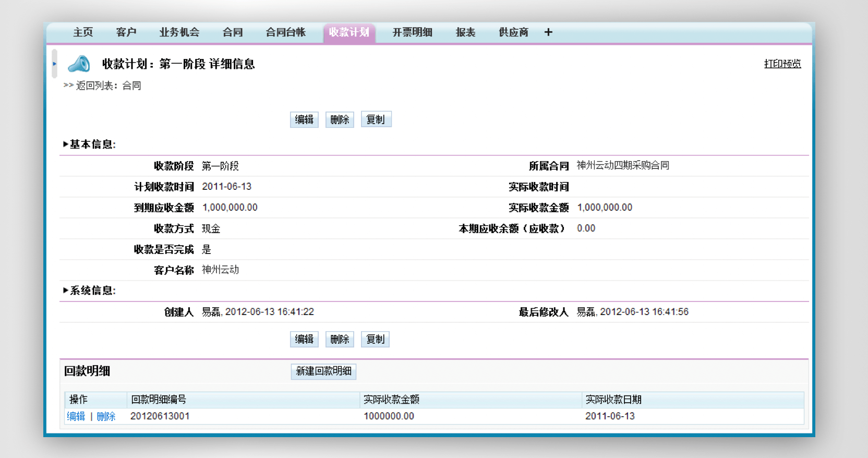Select the 合同台帐 tab
Image resolution: width=868 pixels, height=458 pixels.
click(286, 32)
